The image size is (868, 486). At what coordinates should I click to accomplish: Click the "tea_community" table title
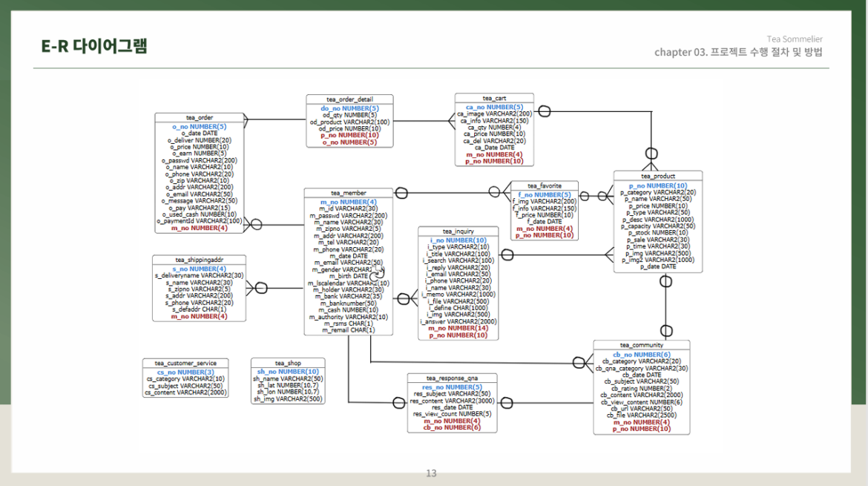pyautogui.click(x=642, y=345)
